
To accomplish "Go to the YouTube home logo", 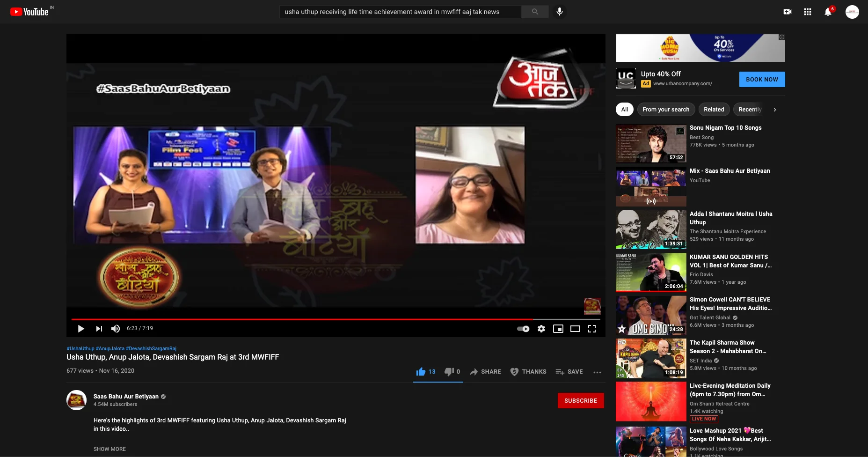I will [29, 12].
